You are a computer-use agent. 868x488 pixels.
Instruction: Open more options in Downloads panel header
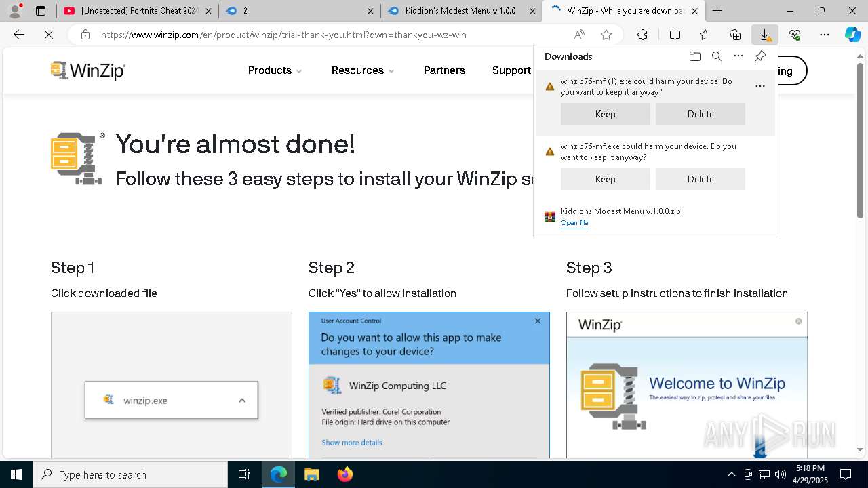(738, 56)
